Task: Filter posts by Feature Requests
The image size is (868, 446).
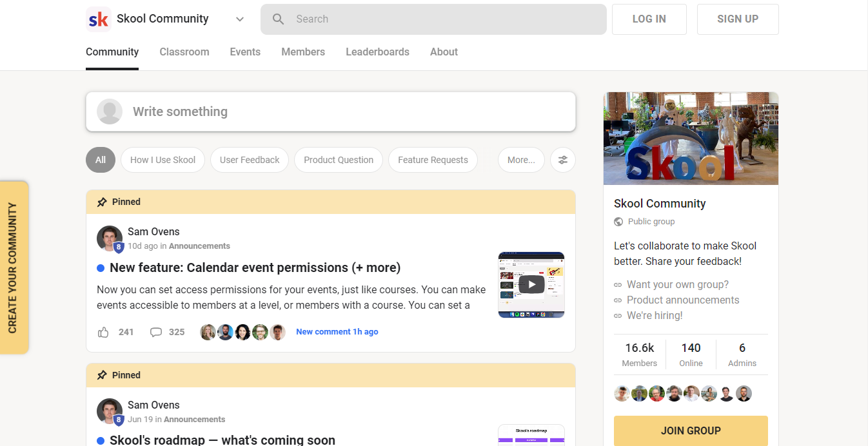Action: (x=433, y=160)
